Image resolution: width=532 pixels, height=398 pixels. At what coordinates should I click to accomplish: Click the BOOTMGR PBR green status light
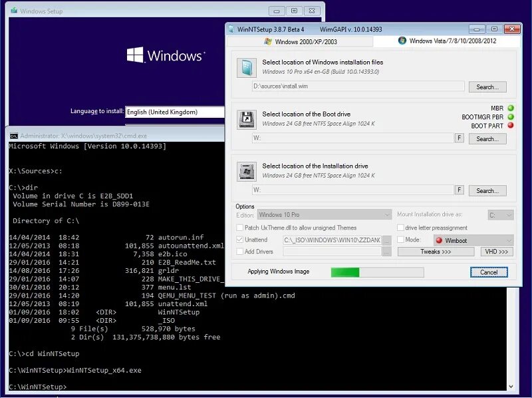tap(510, 116)
